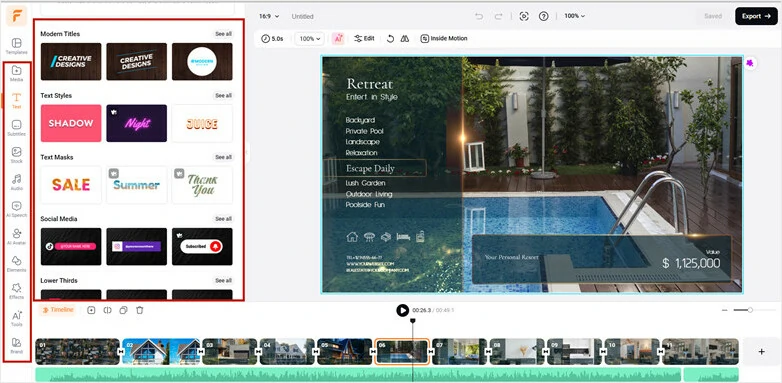Image resolution: width=782 pixels, height=383 pixels.
Task: Choose the JUICE text style
Action: tap(202, 123)
